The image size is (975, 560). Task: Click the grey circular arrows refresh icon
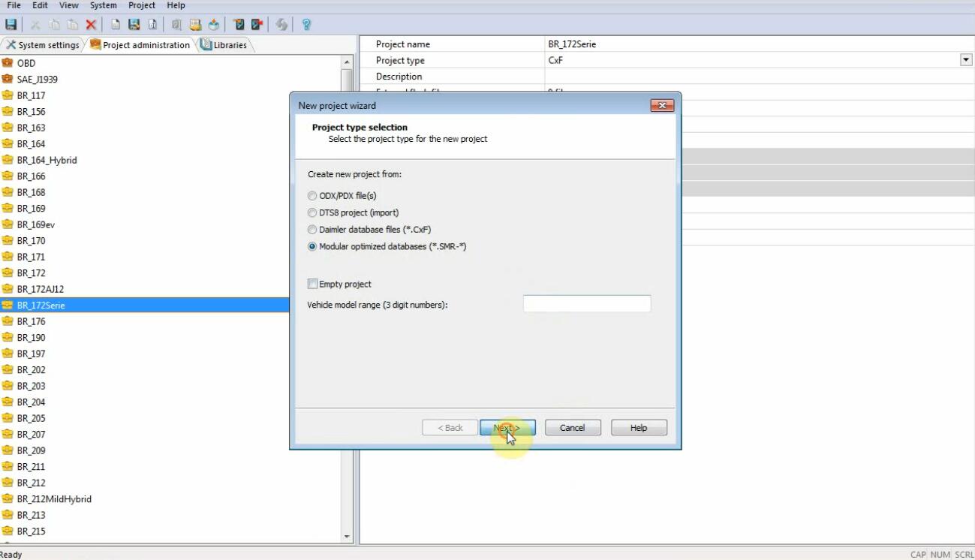(x=281, y=25)
